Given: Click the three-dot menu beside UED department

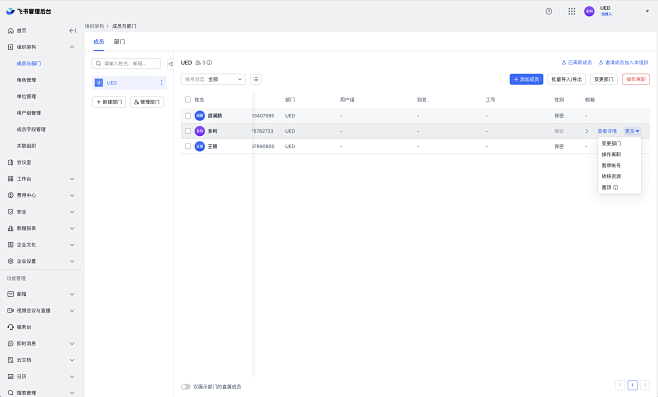Looking at the screenshot, I should 162,83.
